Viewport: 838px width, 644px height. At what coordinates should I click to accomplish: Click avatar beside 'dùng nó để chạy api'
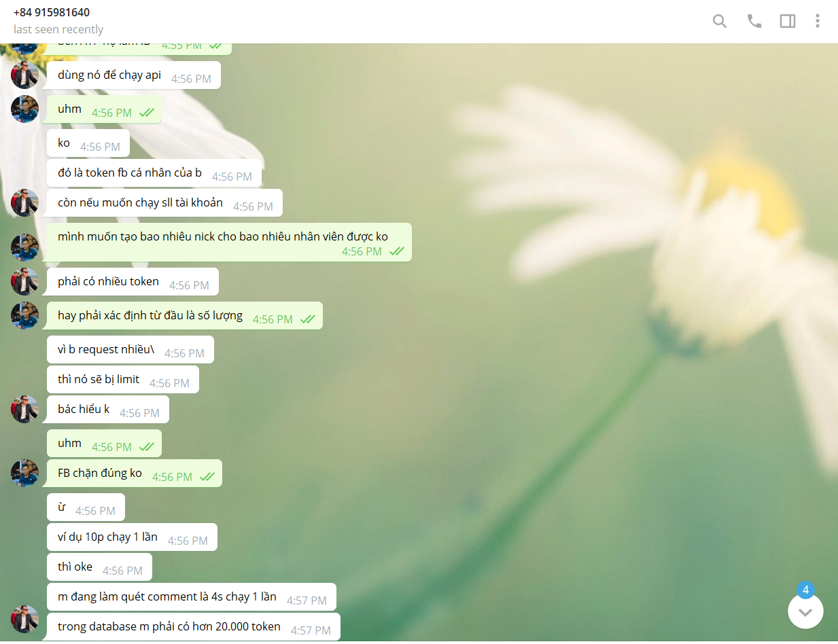[24, 75]
